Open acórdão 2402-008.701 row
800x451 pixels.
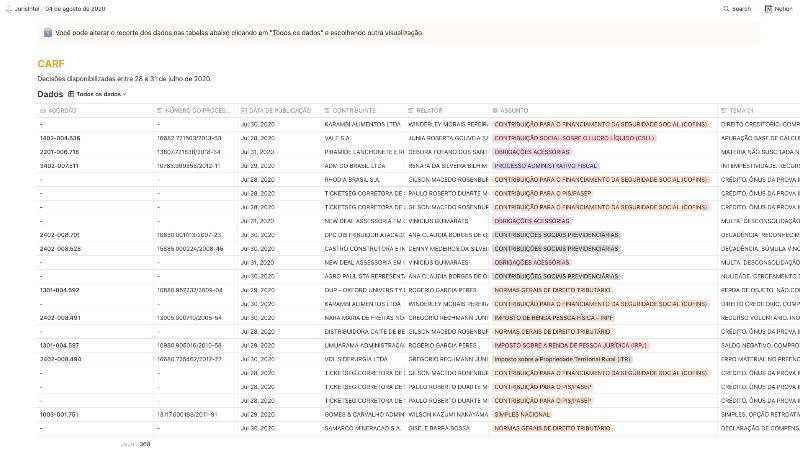[x=59, y=235]
